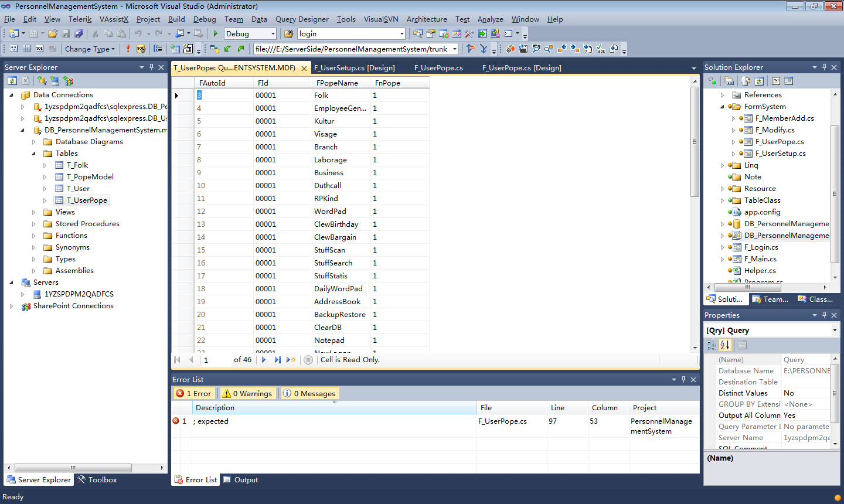Click the Add SharePoint Connection icon
The height and width of the screenshot is (504, 844).
coord(68,81)
